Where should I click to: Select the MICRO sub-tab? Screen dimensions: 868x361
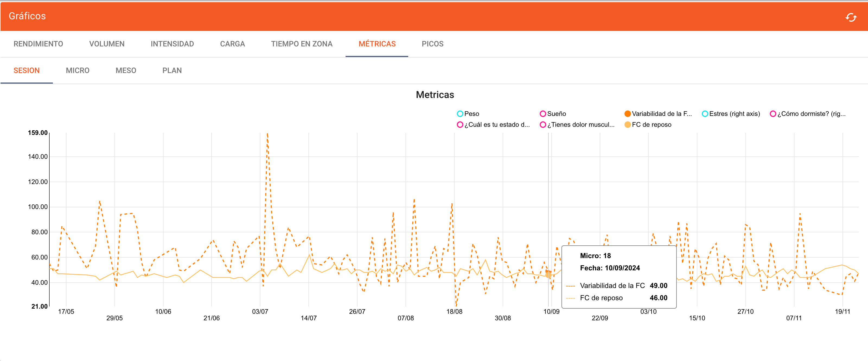click(x=78, y=71)
